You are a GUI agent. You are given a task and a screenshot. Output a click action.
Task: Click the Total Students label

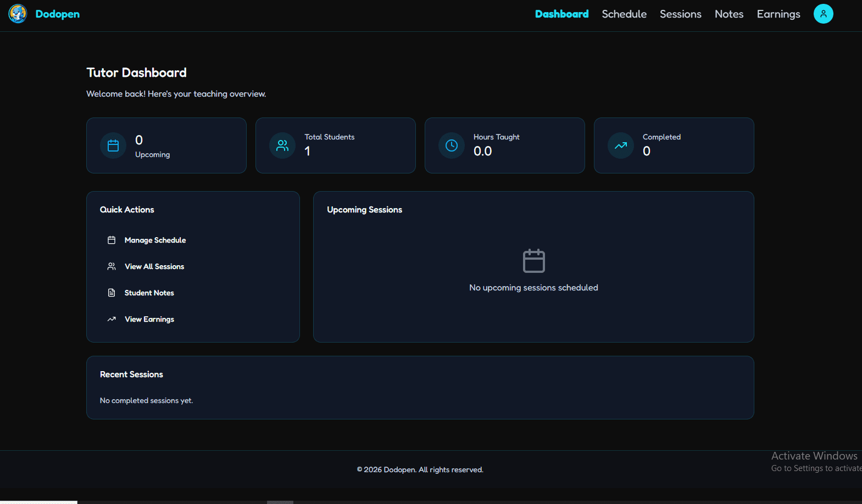tap(330, 137)
